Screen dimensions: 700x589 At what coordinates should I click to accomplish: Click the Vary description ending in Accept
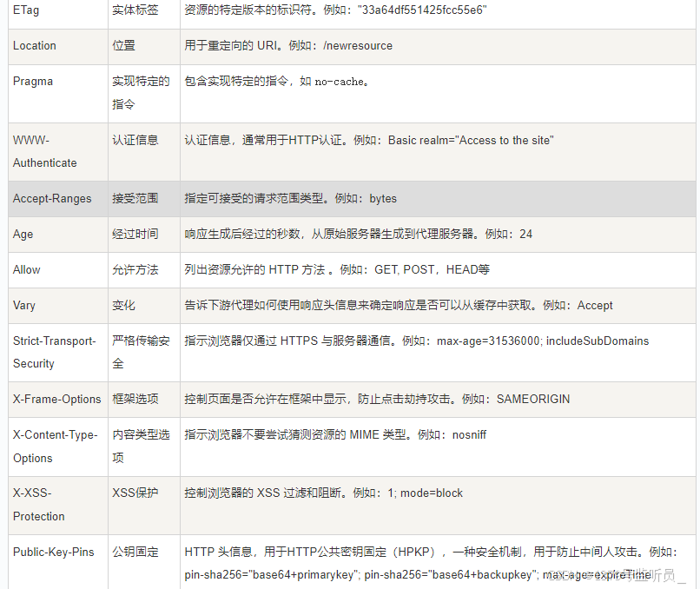click(x=438, y=306)
